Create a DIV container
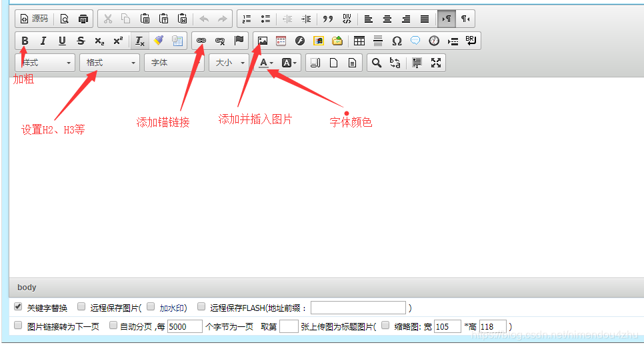Image resolution: width=644 pixels, height=347 pixels. [347, 19]
